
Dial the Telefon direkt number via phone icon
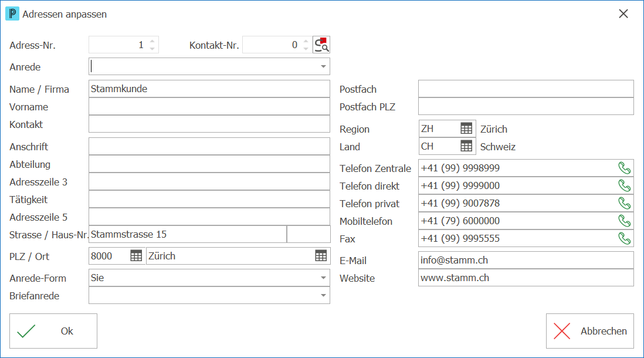[624, 186]
